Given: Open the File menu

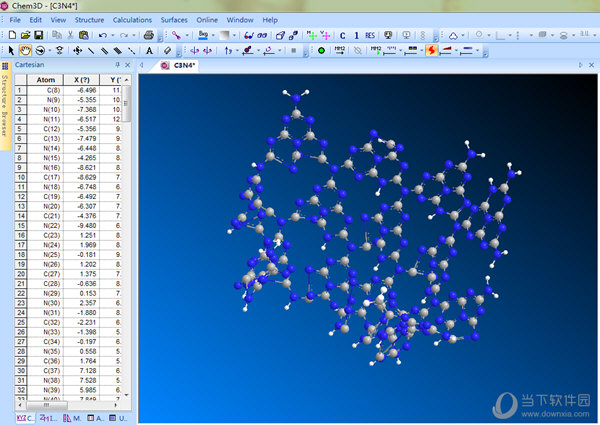Looking at the screenshot, I should (15, 20).
